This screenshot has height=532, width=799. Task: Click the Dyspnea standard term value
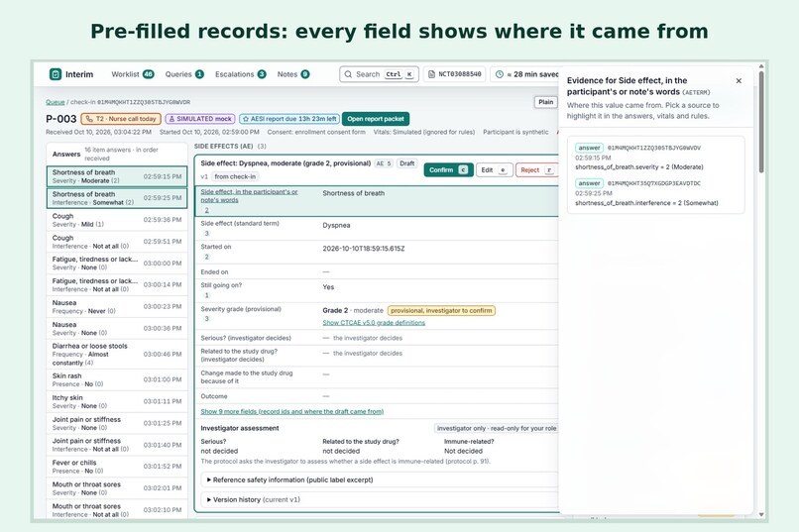pyautogui.click(x=336, y=225)
